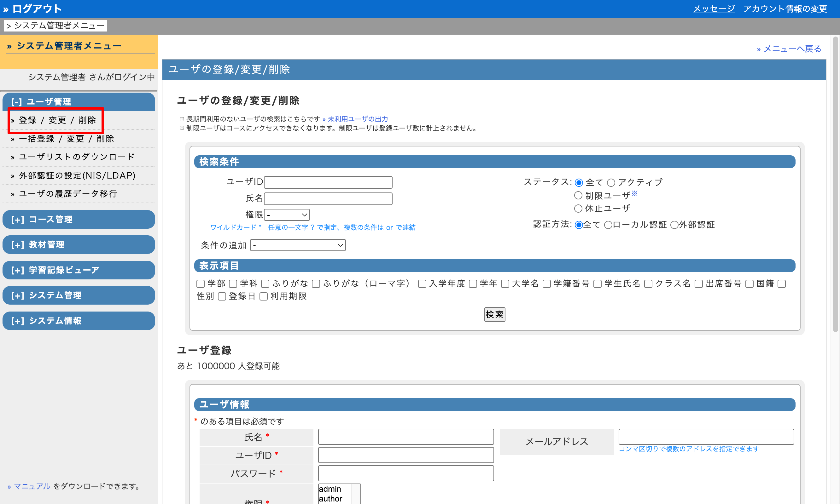Click the 未利用ユーザの出力 link
840x504 pixels.
pos(357,119)
